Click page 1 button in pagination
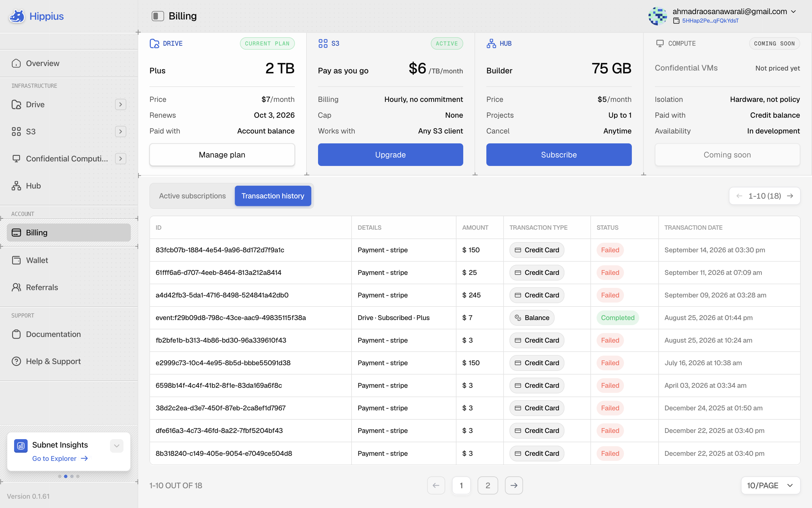The height and width of the screenshot is (508, 812). point(461,485)
